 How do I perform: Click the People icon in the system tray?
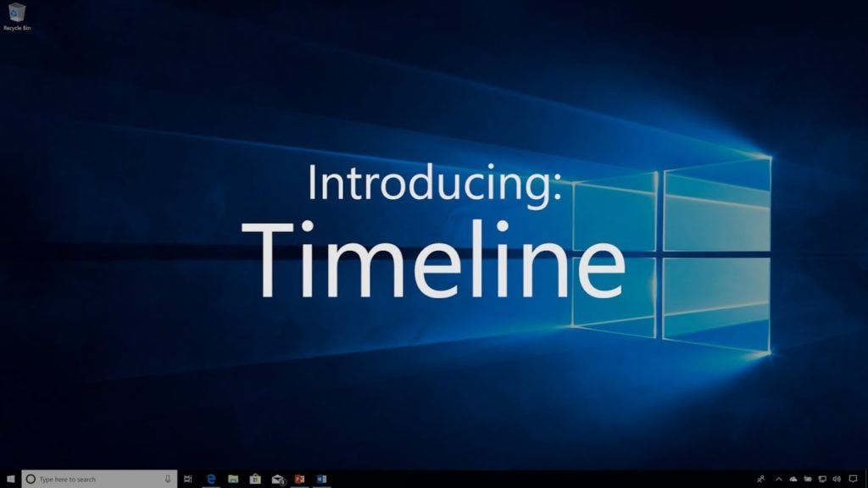pyautogui.click(x=761, y=479)
